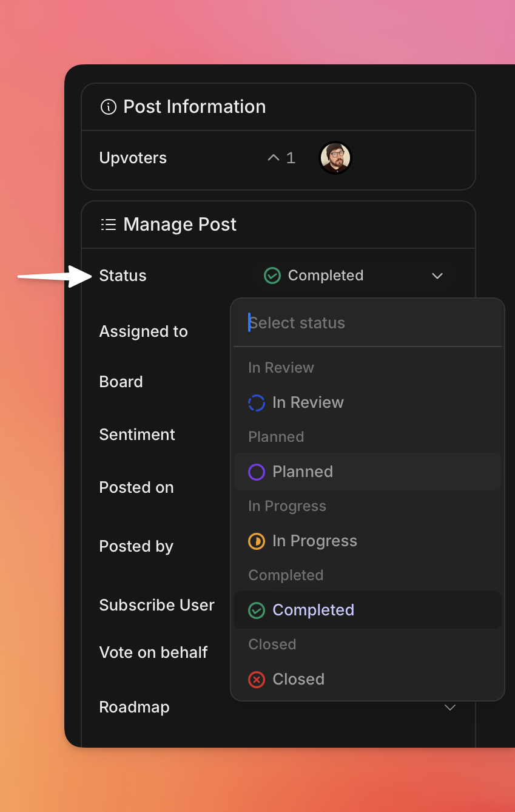Click the upvote caret icon
This screenshot has height=812, width=515.
tap(274, 158)
